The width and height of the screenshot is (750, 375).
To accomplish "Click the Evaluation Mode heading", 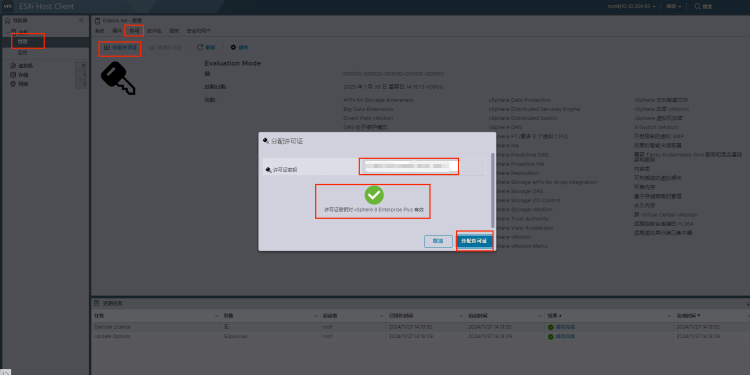I will (x=232, y=64).
